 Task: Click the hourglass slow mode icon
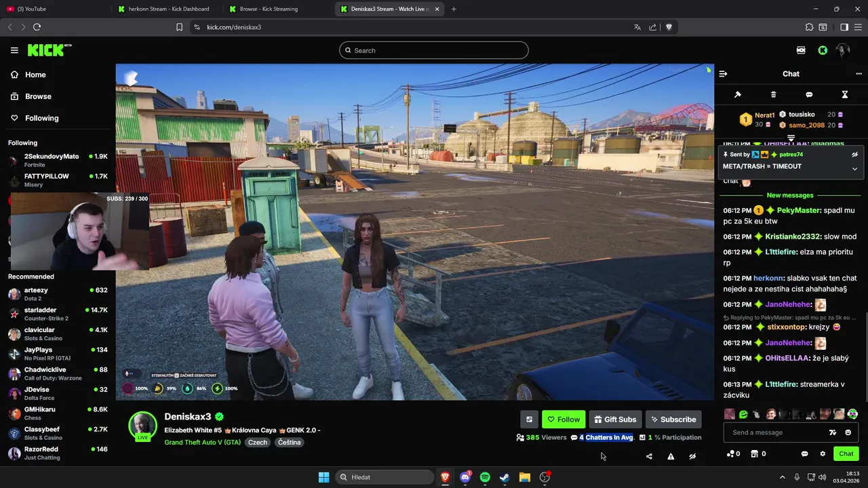844,95
